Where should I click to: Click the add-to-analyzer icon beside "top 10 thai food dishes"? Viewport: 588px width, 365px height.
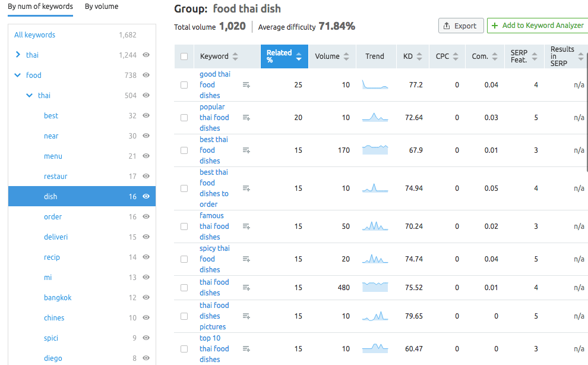[246, 348]
